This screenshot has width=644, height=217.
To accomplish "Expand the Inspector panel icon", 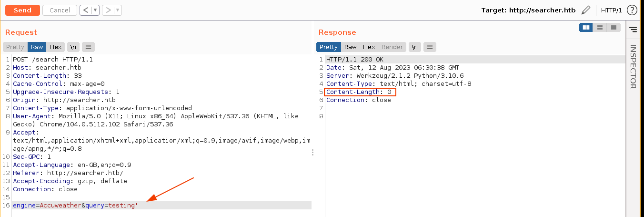I will pyautogui.click(x=633, y=30).
